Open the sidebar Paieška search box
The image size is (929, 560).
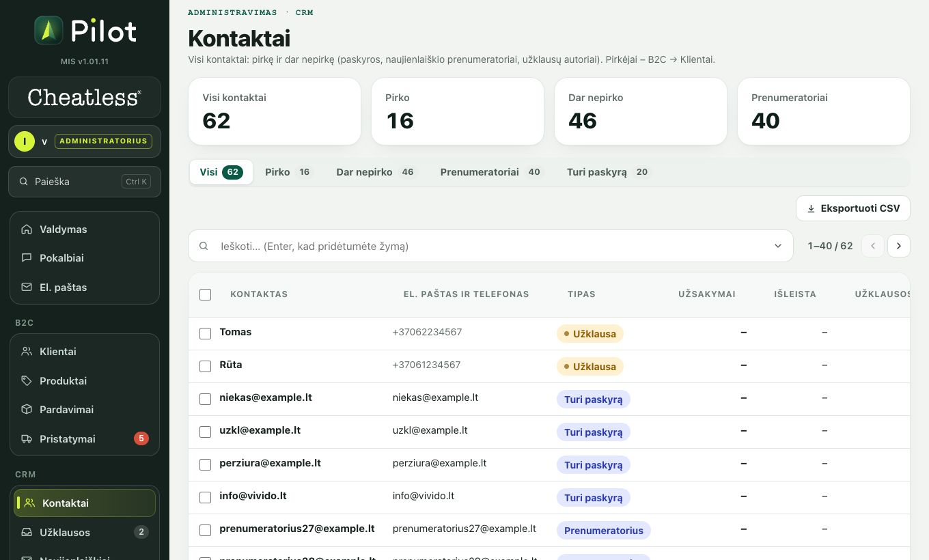[x=85, y=182]
